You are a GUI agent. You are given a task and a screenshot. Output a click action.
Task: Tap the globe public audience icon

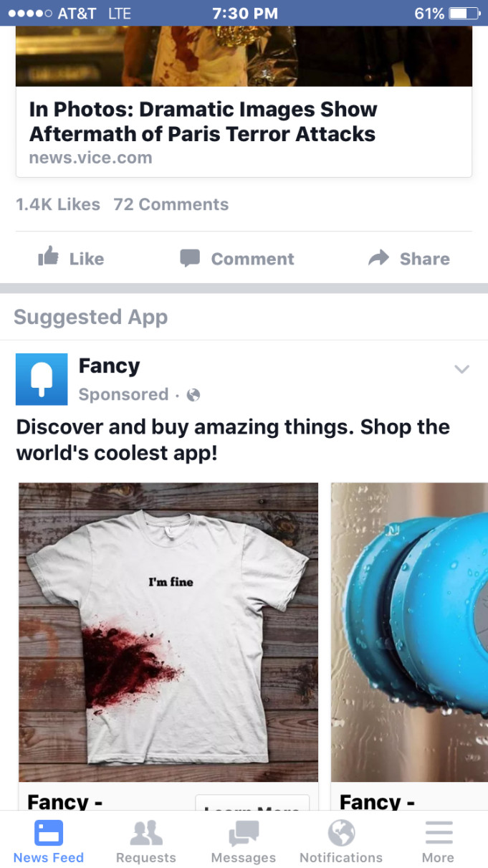193,395
